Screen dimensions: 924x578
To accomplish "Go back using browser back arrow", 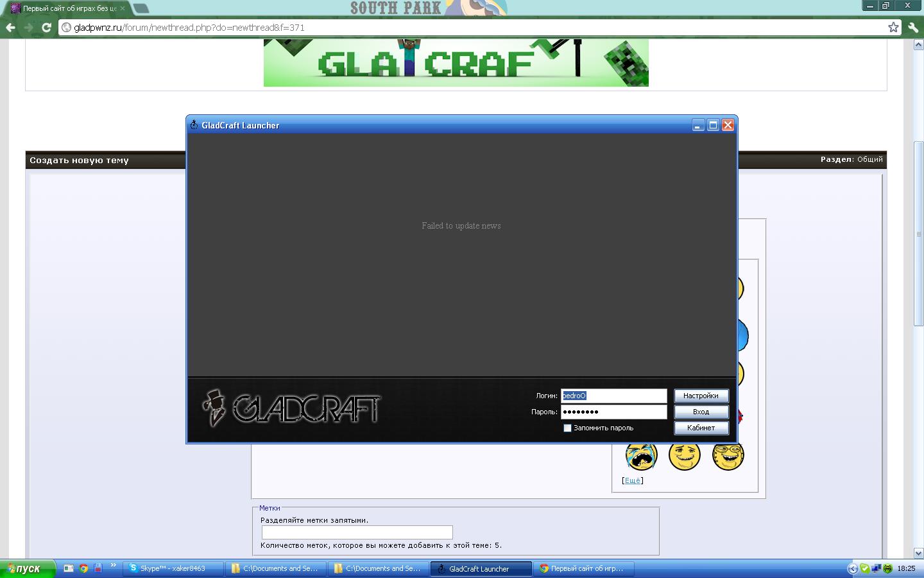I will click(10, 28).
